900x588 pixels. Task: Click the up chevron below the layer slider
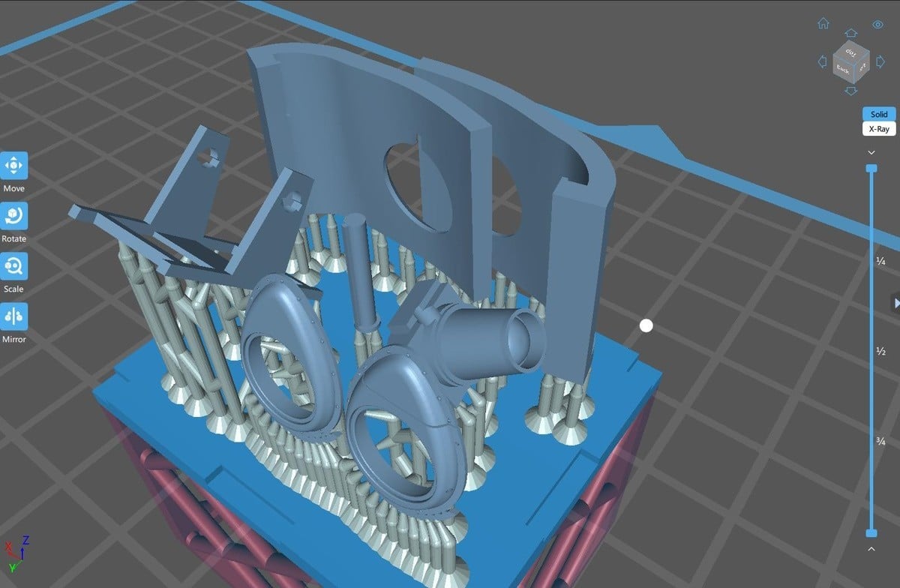[x=871, y=549]
